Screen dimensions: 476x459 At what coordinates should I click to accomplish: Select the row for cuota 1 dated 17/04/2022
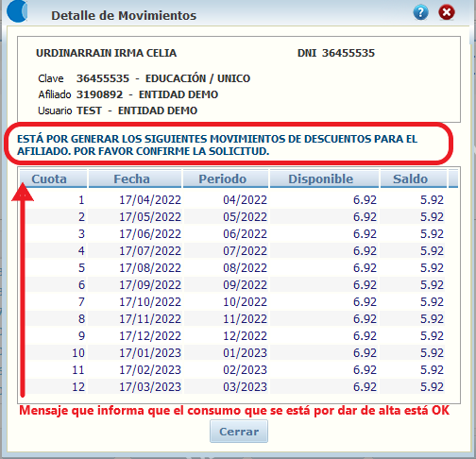235,200
